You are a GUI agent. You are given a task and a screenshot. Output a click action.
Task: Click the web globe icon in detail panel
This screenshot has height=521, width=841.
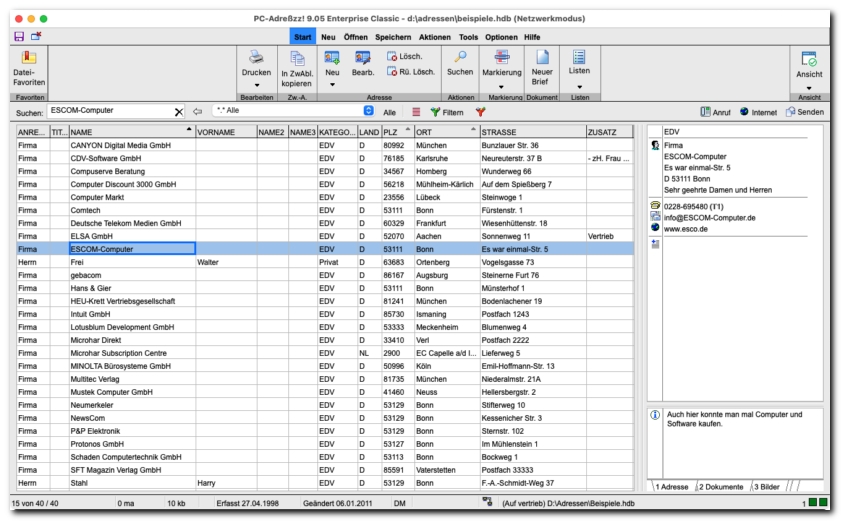tap(655, 228)
